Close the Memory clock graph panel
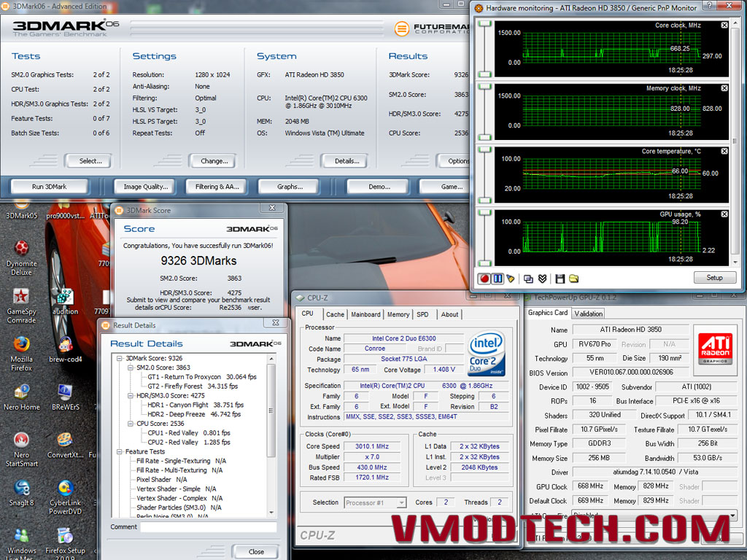747x560 pixels. pos(724,88)
